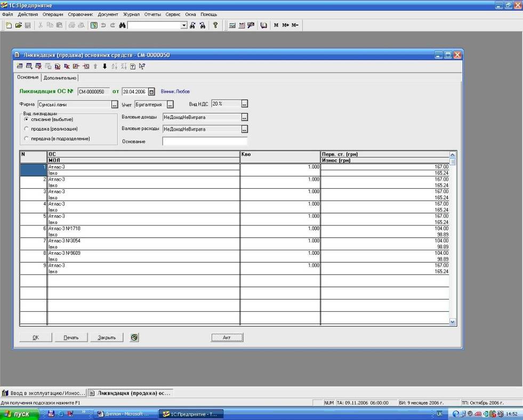The width and height of the screenshot is (523, 420).
Task: Open the calendar picker next to date 28.04.2006
Action: coord(151,91)
